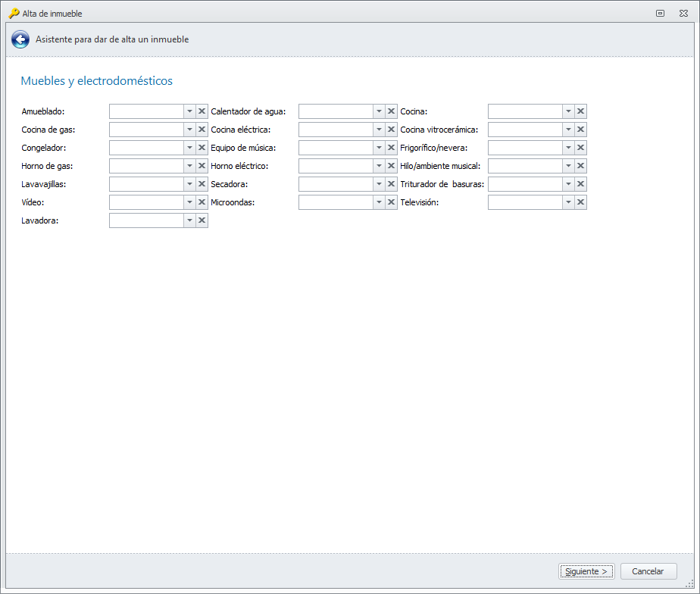Clear the Cocina vitrocerámica field
Screen dimensions: 700x594
tap(580, 130)
